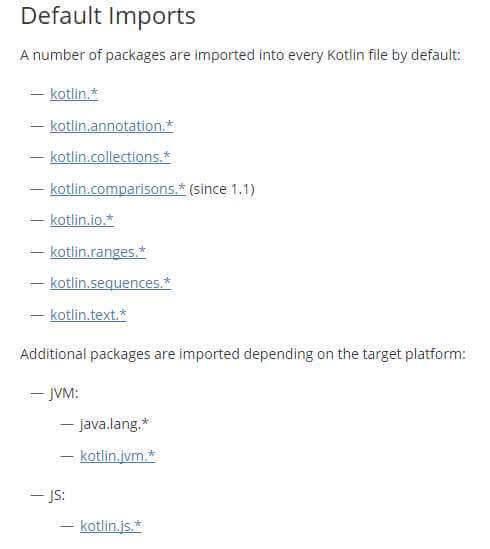Click the java.lang.* plain text entry

tap(114, 424)
